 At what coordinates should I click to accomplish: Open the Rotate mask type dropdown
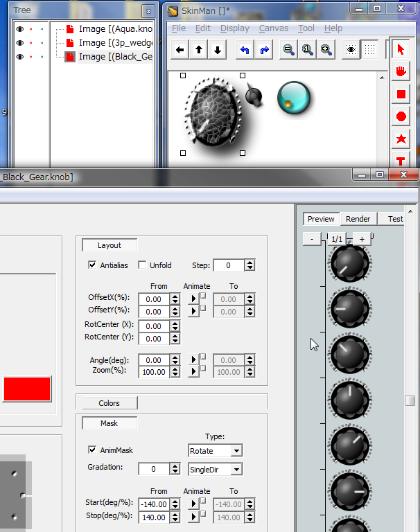[x=236, y=451]
